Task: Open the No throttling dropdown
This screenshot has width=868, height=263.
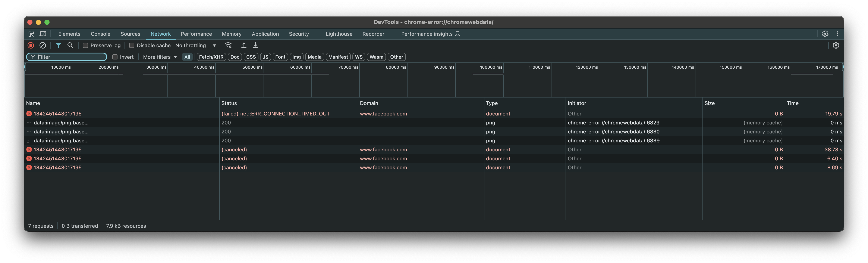Action: pos(196,45)
